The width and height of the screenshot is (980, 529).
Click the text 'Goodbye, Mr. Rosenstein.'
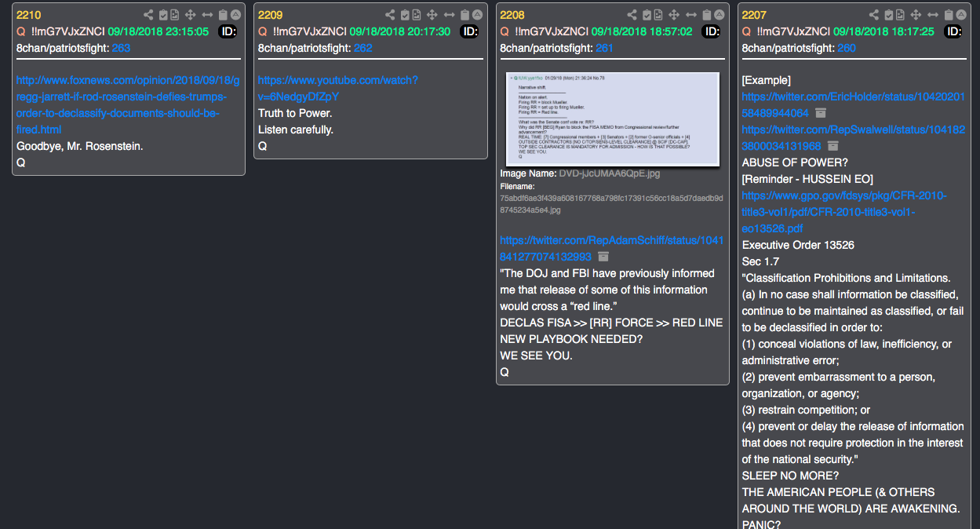79,146
